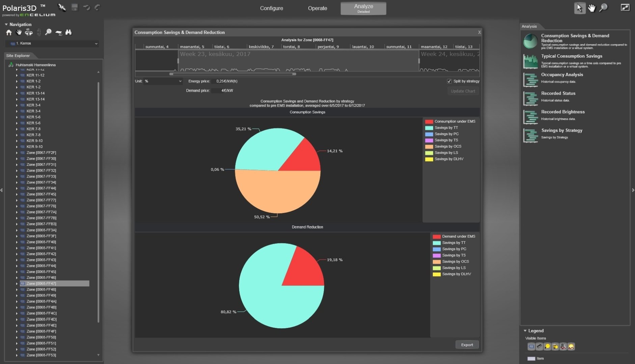The image size is (635, 364).
Task: Expand Zone [0068-FF47] tree node
Action: (x=17, y=284)
